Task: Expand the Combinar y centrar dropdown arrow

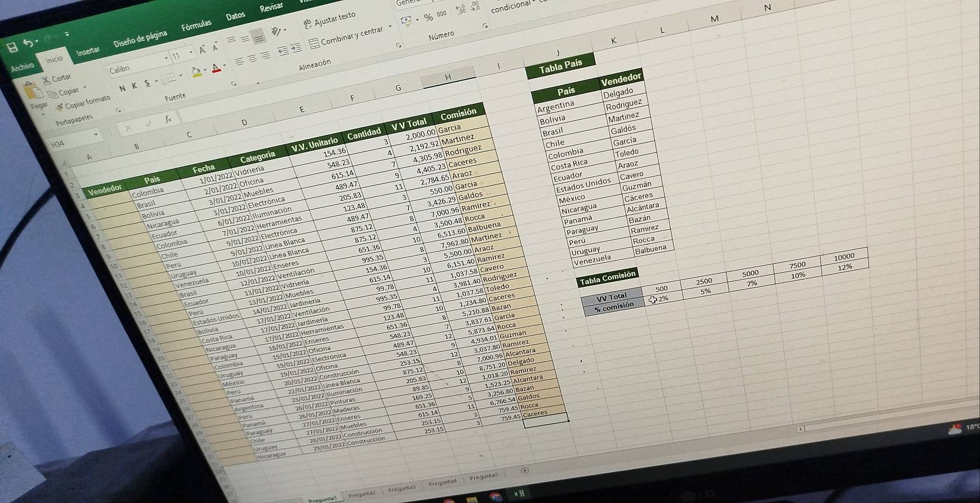Action: (390, 27)
